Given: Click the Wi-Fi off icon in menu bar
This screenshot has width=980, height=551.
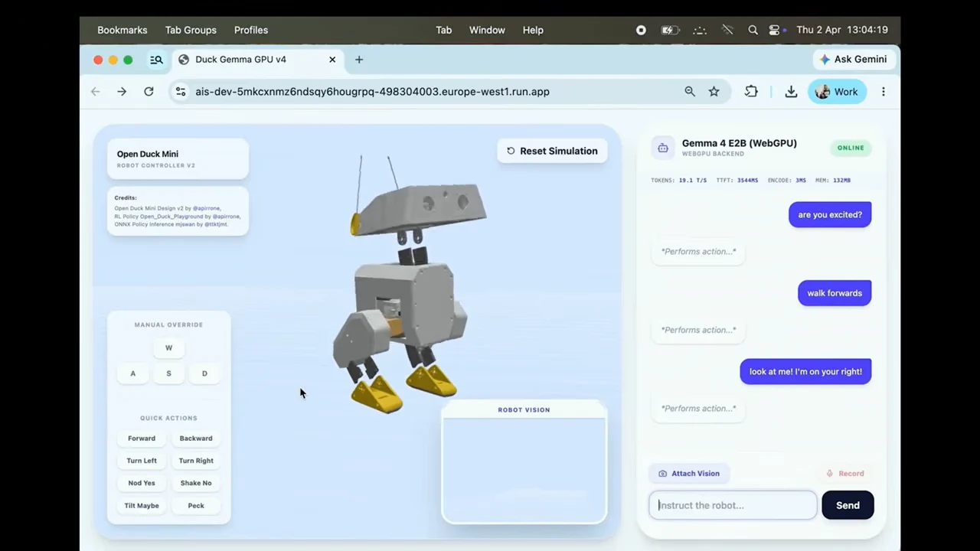Looking at the screenshot, I should tap(727, 30).
